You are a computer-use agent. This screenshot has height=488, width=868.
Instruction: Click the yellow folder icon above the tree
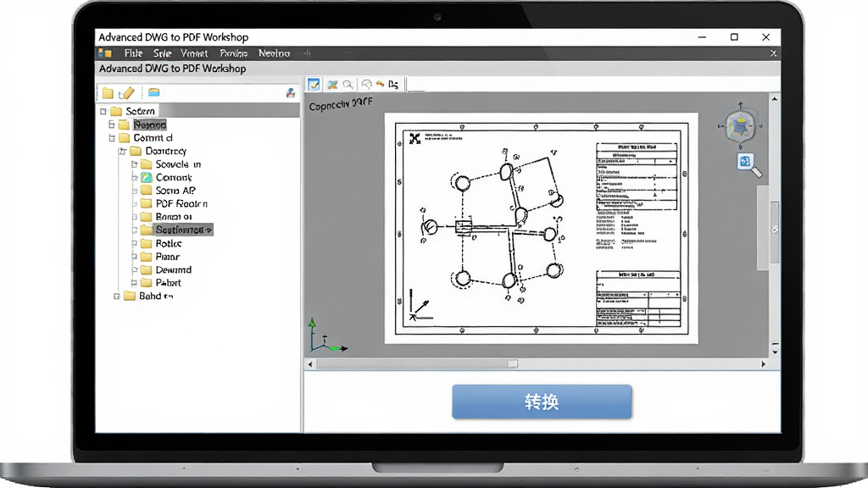coord(108,93)
